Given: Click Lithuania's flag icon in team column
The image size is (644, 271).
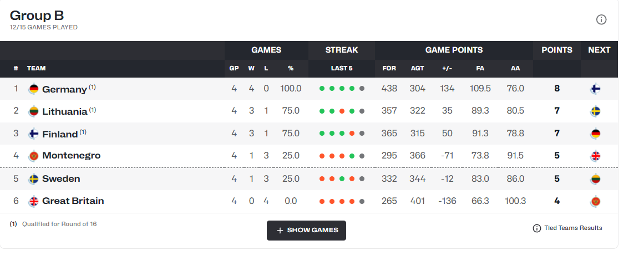Looking at the screenshot, I should pos(34,111).
